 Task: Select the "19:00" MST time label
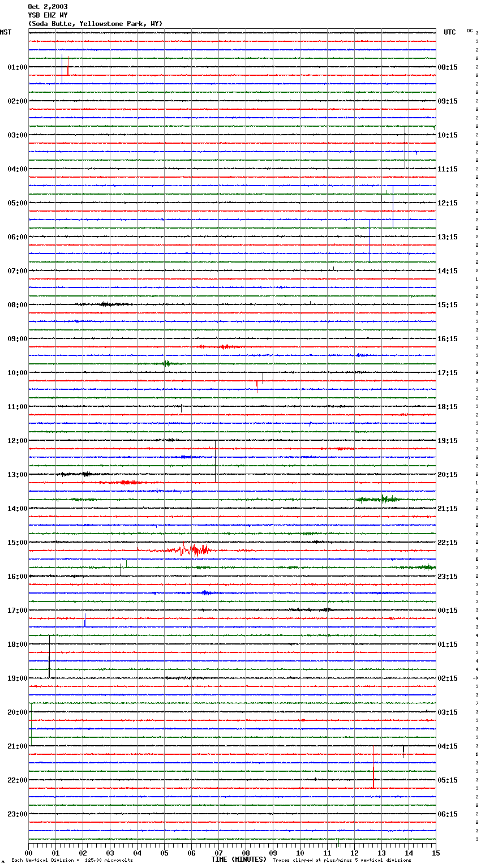pyautogui.click(x=18, y=678)
